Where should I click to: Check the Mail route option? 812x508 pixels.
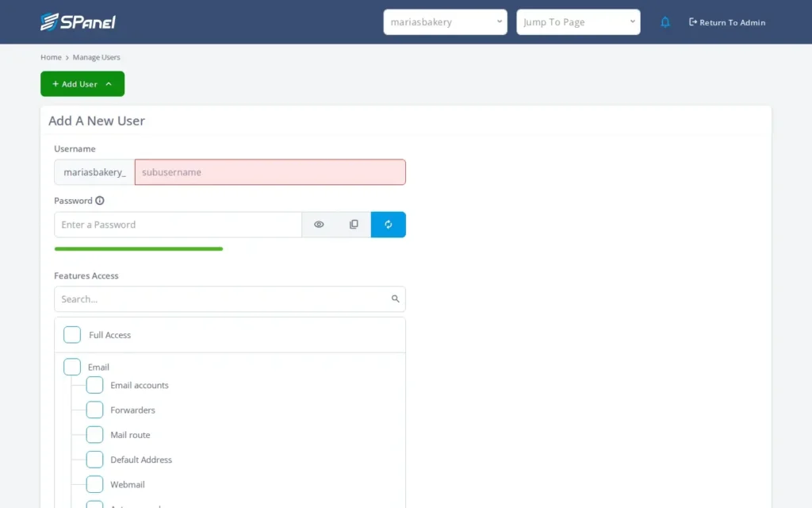(x=95, y=435)
